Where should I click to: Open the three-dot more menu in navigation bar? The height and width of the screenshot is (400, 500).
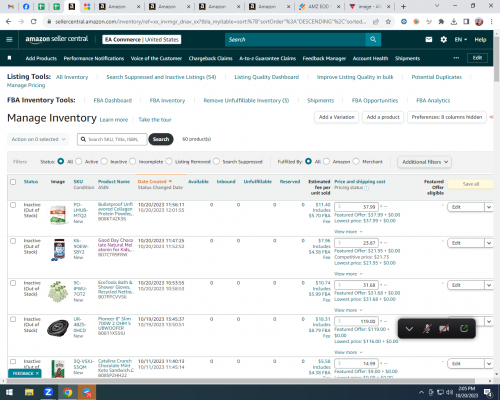point(456,58)
